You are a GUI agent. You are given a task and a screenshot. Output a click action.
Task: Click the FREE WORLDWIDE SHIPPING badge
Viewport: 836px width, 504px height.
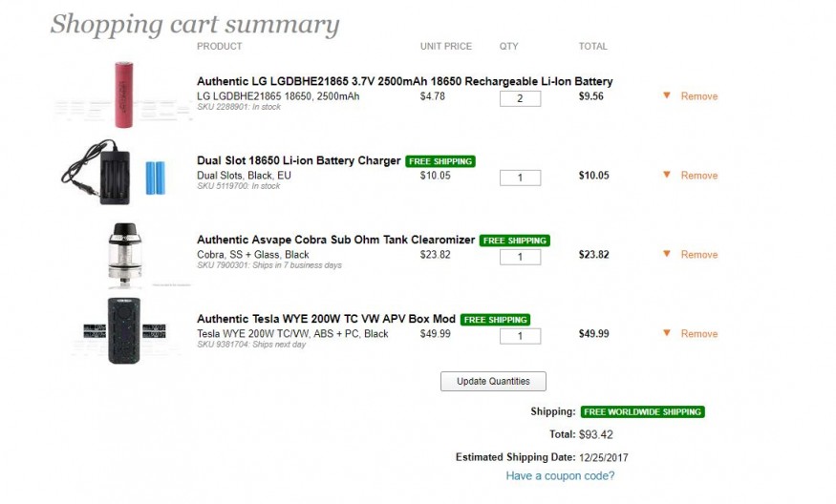642,411
